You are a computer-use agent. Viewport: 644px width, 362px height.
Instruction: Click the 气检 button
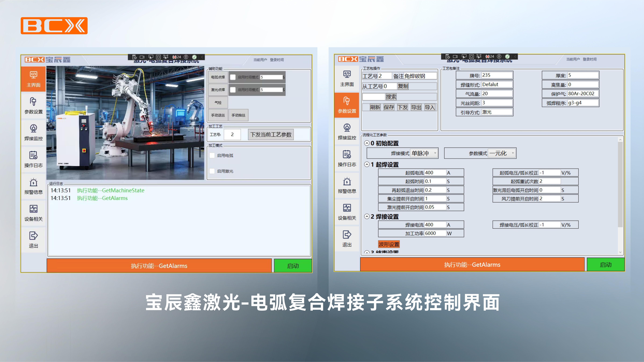(218, 102)
